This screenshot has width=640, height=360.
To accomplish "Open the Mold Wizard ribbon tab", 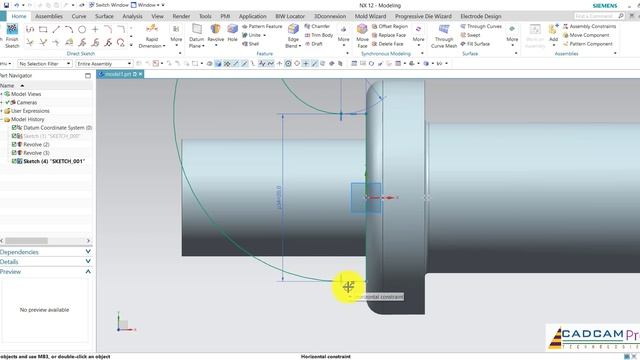I will coord(370,16).
